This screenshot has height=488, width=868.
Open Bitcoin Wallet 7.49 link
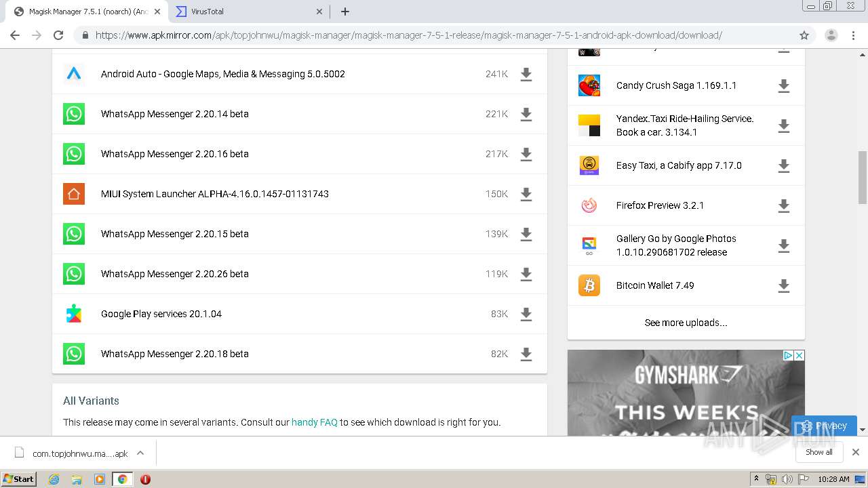click(x=655, y=285)
